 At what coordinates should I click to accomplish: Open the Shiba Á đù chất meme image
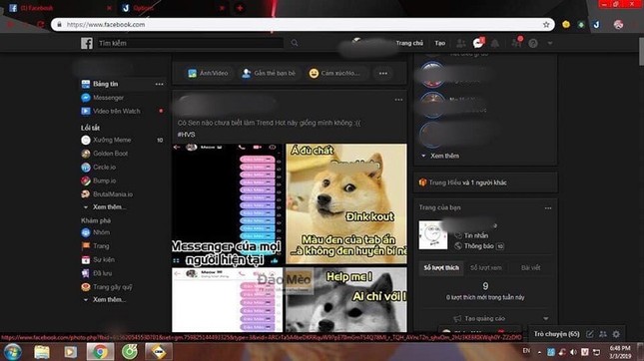coord(346,203)
